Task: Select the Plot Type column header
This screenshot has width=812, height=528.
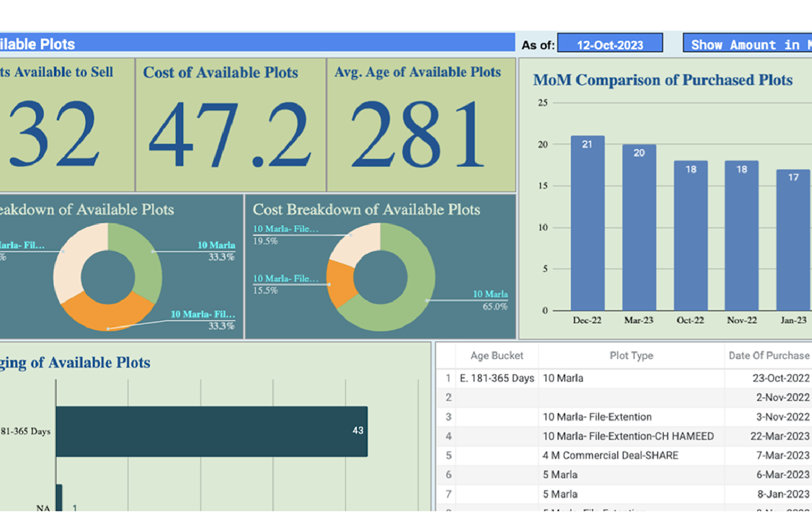Action: point(631,356)
